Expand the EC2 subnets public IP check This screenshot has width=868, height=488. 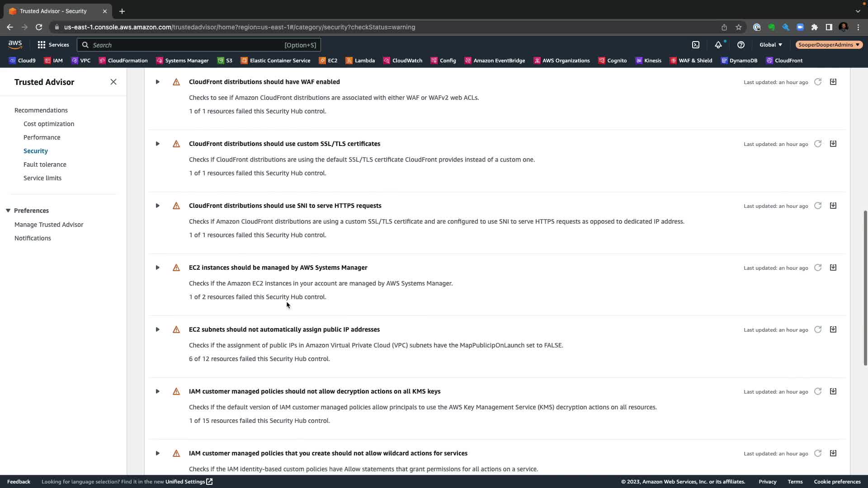tap(157, 329)
